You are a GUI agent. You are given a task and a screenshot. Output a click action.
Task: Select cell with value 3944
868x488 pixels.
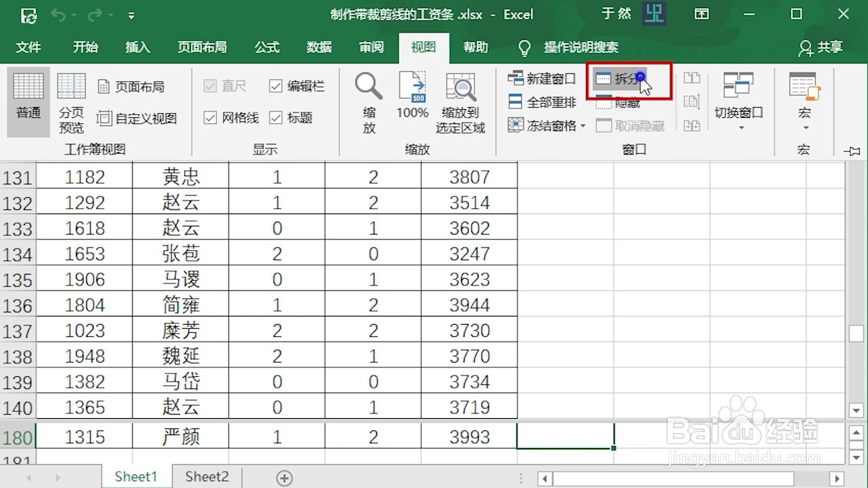469,305
